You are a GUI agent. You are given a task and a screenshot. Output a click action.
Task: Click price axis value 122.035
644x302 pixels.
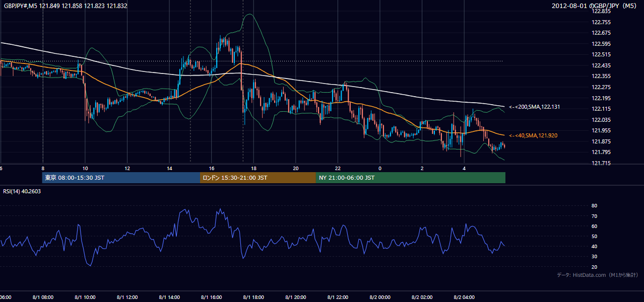[x=601, y=120]
